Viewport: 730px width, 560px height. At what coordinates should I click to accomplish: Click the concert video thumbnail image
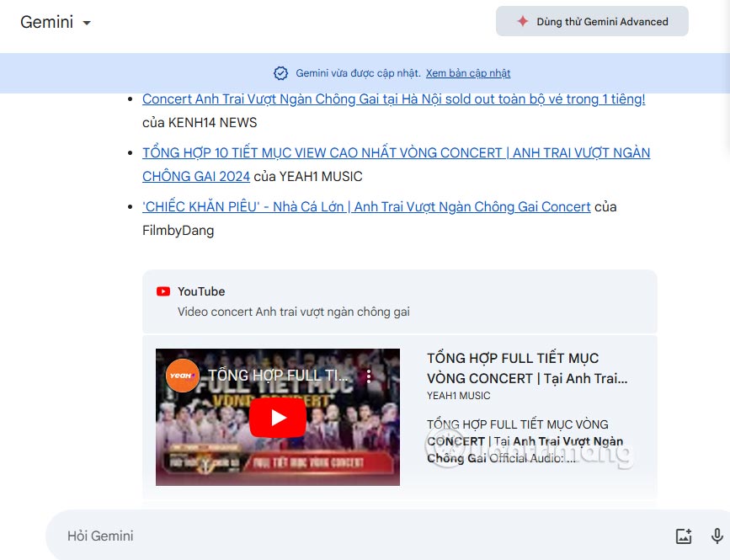[x=277, y=417]
